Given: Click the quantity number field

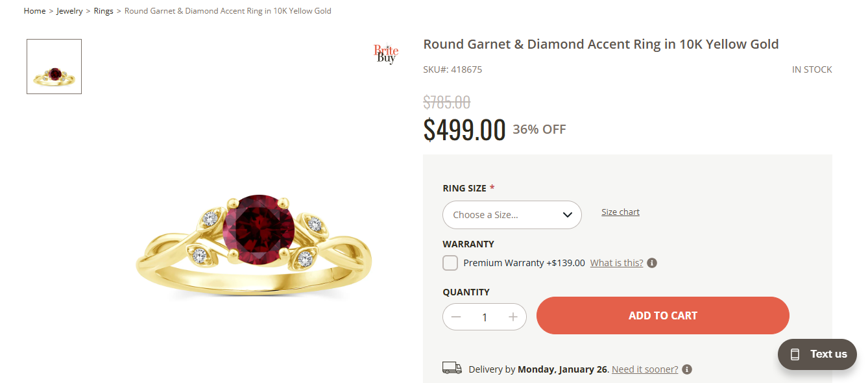Looking at the screenshot, I should pyautogui.click(x=485, y=317).
